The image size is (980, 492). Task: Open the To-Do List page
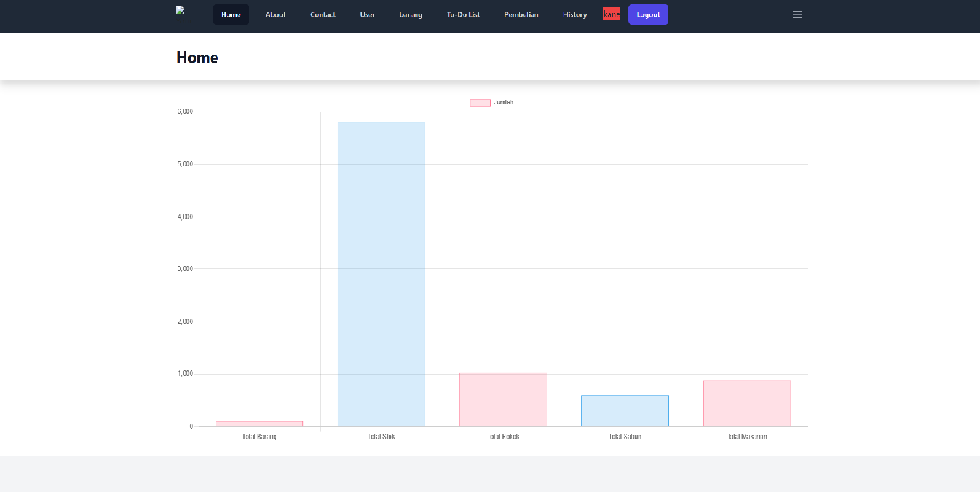(x=463, y=15)
